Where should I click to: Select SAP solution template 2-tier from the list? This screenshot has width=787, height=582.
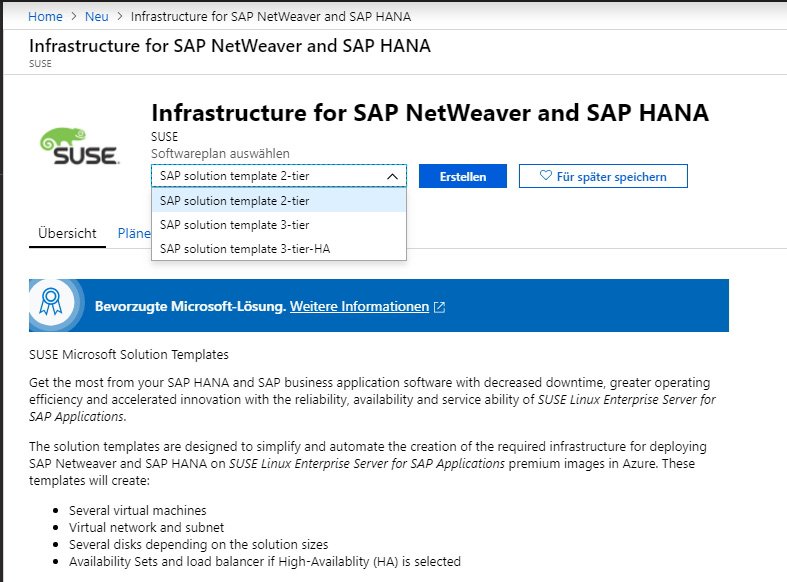(234, 200)
